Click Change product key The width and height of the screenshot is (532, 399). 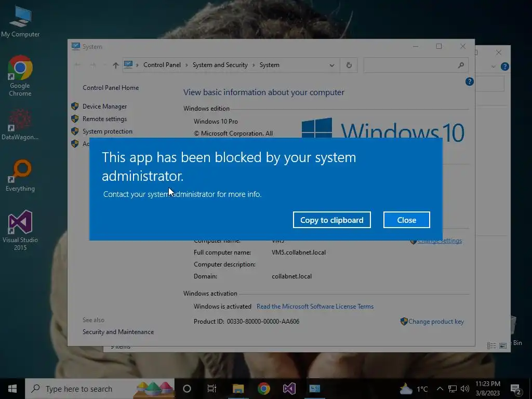tap(436, 321)
